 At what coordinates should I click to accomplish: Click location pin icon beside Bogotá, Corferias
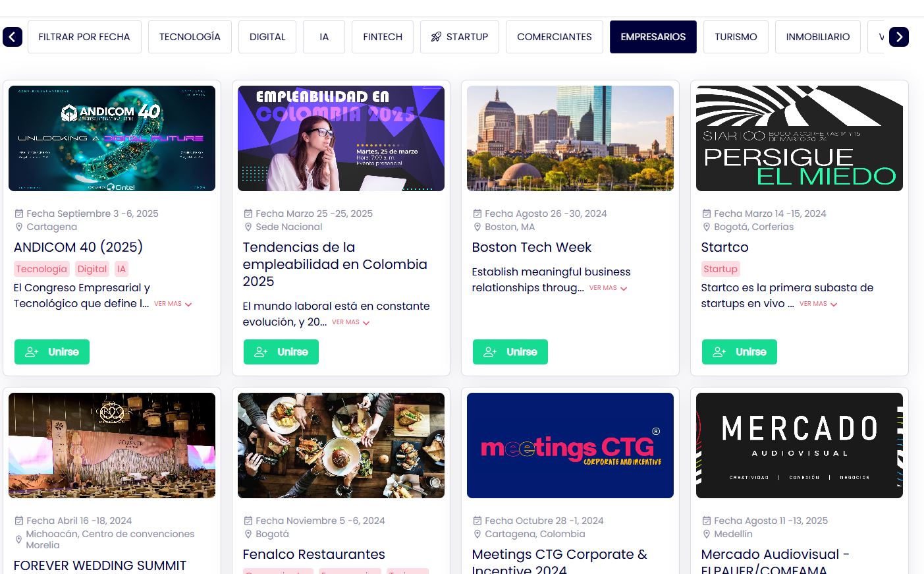pos(707,227)
